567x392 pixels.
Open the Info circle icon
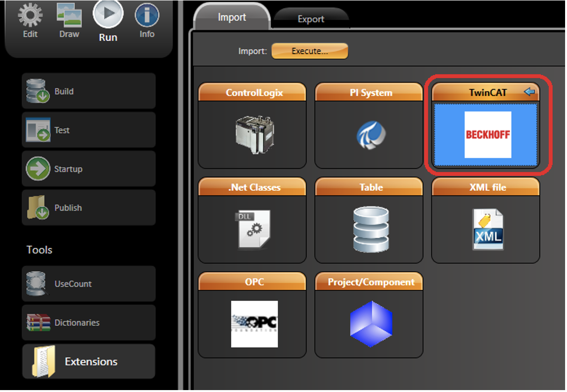tap(147, 15)
